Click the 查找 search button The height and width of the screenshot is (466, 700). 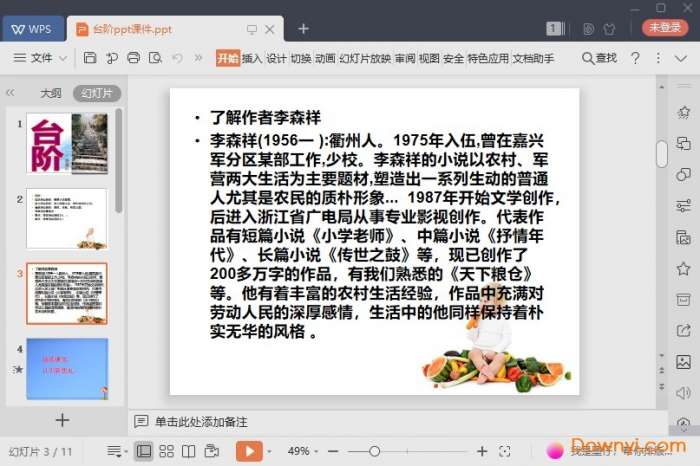599,58
